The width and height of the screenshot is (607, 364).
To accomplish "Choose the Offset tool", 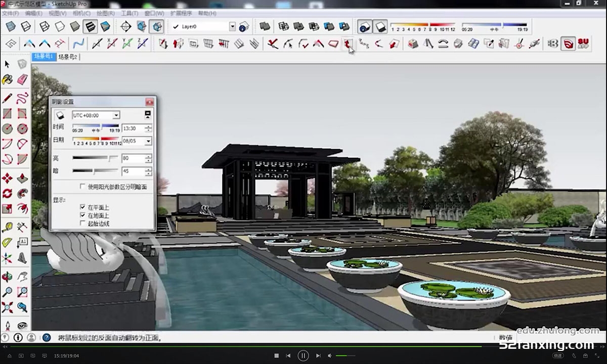I will (x=22, y=208).
